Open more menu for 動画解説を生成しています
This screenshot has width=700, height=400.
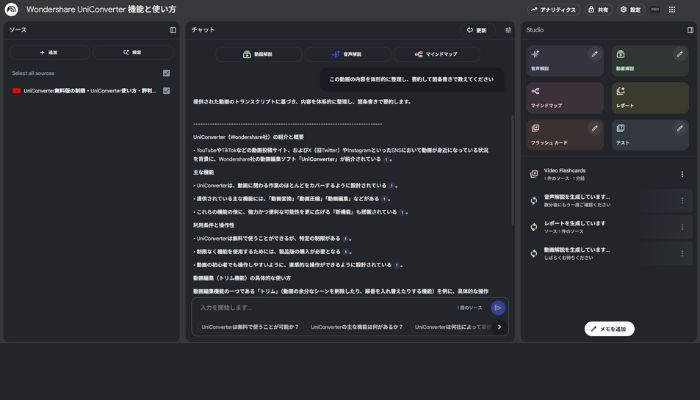point(682,254)
